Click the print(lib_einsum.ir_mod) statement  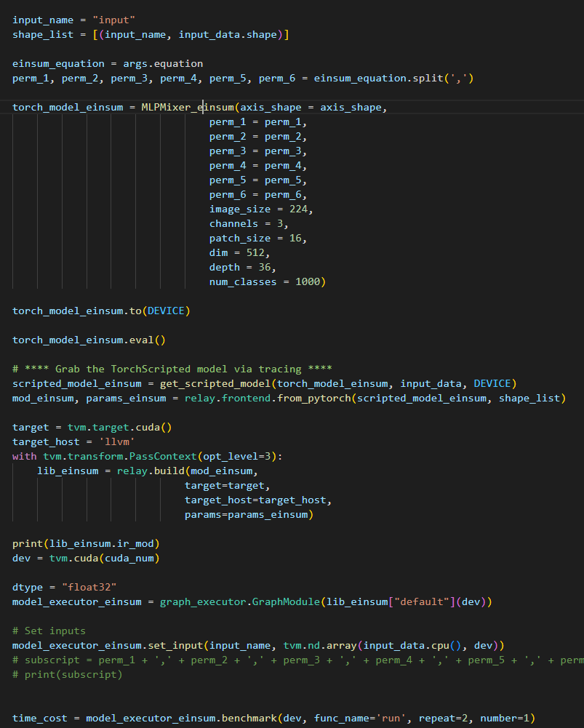tap(87, 544)
